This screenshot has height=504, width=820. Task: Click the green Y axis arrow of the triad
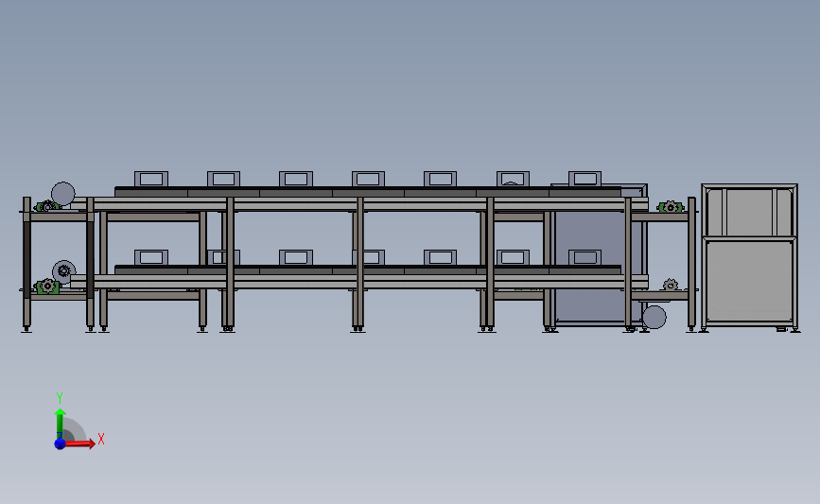tap(60, 425)
